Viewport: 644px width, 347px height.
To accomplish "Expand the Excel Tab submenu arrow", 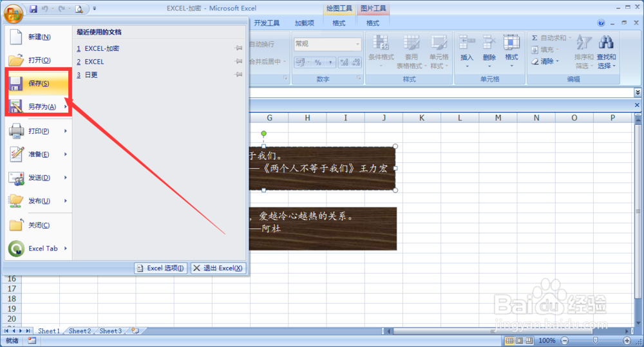I will [x=66, y=249].
